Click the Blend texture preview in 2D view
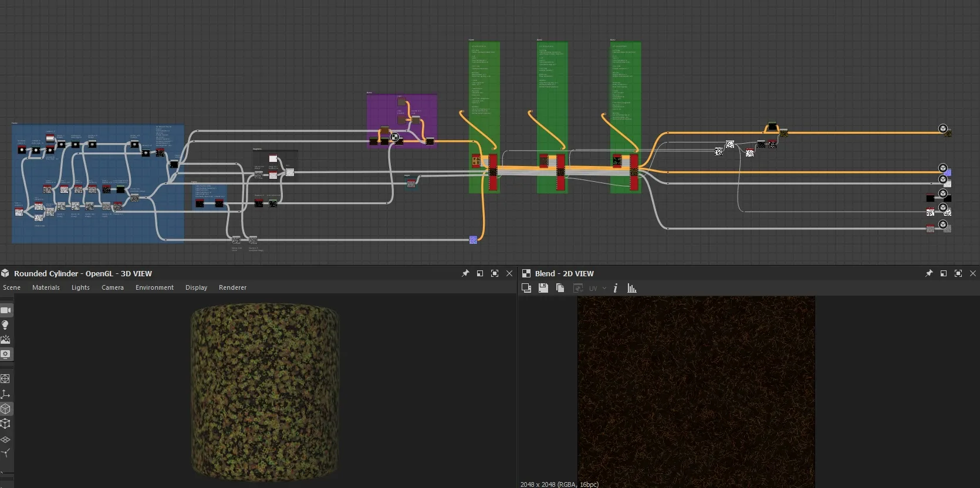 [x=696, y=392]
